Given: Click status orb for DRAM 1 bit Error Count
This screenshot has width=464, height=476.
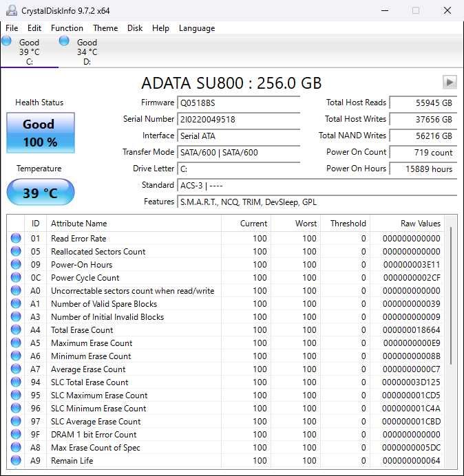Looking at the screenshot, I should 16,434.
